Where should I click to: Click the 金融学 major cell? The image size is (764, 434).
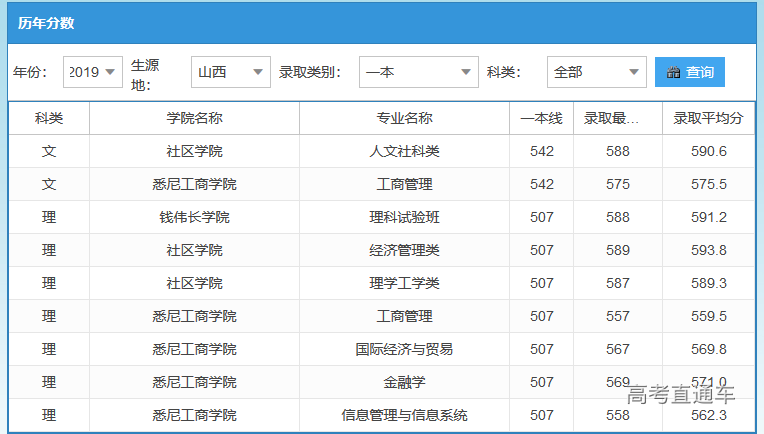tap(404, 382)
